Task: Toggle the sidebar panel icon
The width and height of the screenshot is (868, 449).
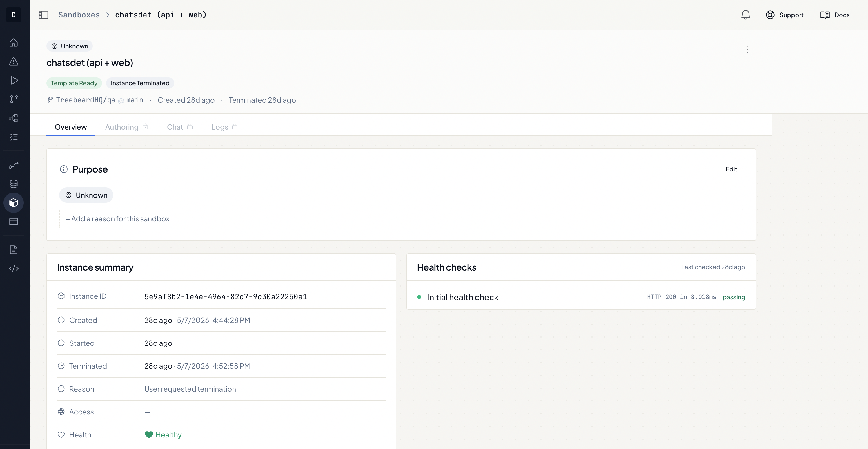Action: [43, 15]
